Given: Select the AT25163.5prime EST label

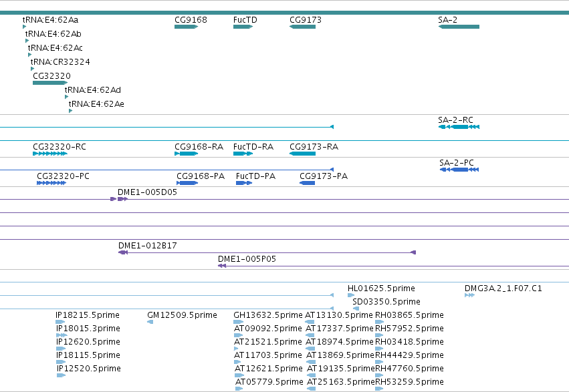Looking at the screenshot, I should [x=341, y=382].
